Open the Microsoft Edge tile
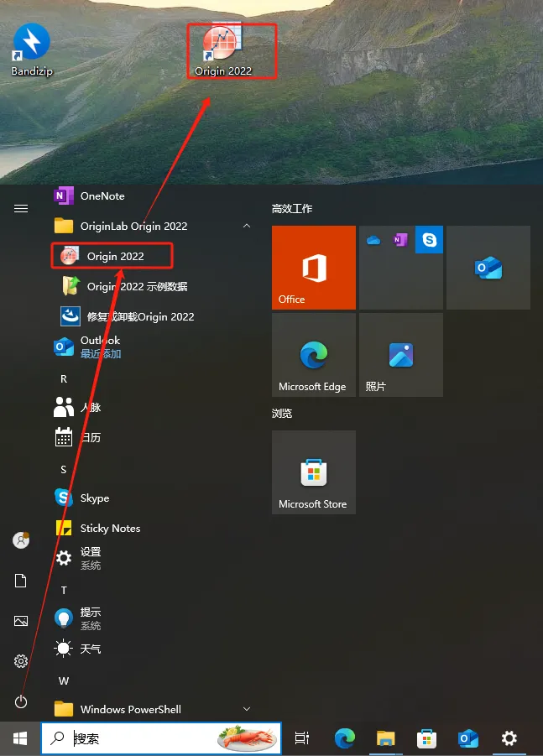Image resolution: width=543 pixels, height=756 pixels. pos(314,355)
